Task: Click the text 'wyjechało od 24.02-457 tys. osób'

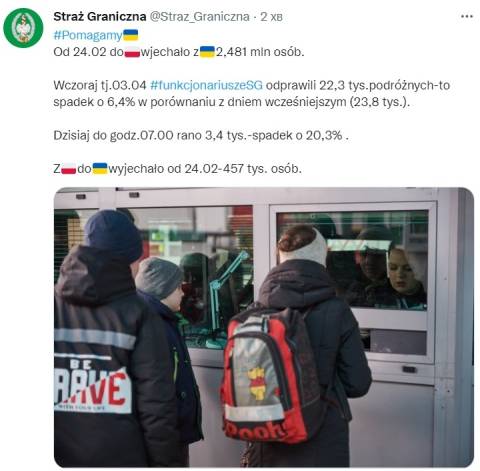Action: 205,169
